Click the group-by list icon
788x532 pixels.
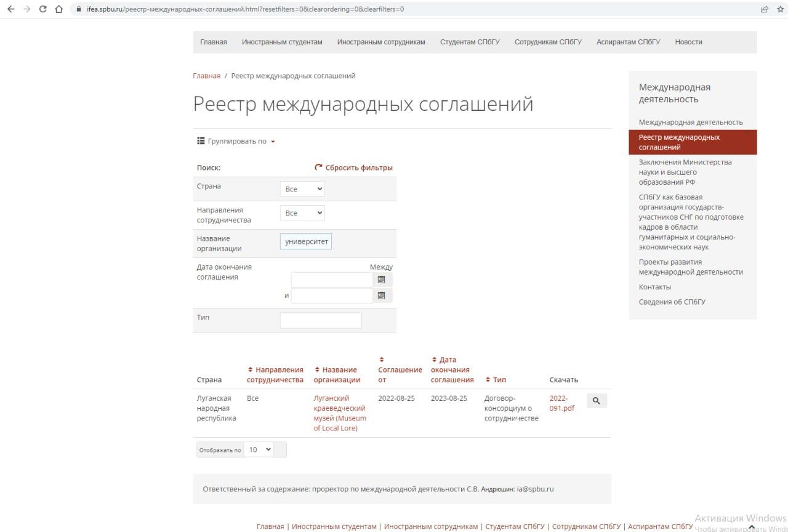(201, 141)
